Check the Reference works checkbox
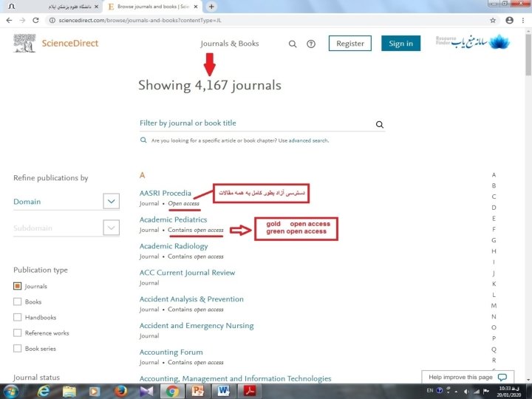 [x=17, y=332]
